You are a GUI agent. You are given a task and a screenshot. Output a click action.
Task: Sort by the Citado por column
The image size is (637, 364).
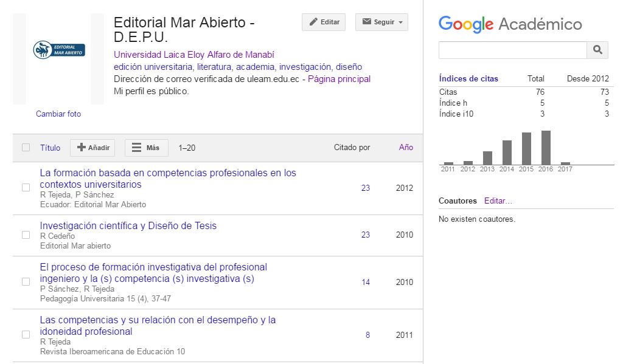coord(352,147)
